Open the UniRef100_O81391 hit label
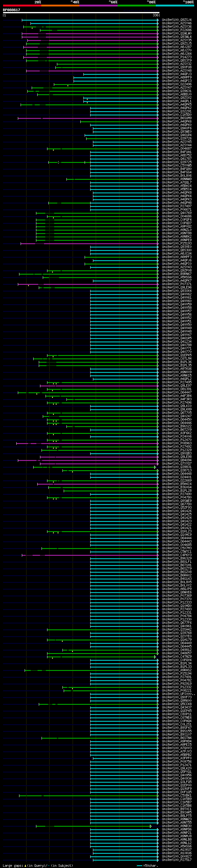The height and width of the screenshot is (868, 197). pos(177,389)
